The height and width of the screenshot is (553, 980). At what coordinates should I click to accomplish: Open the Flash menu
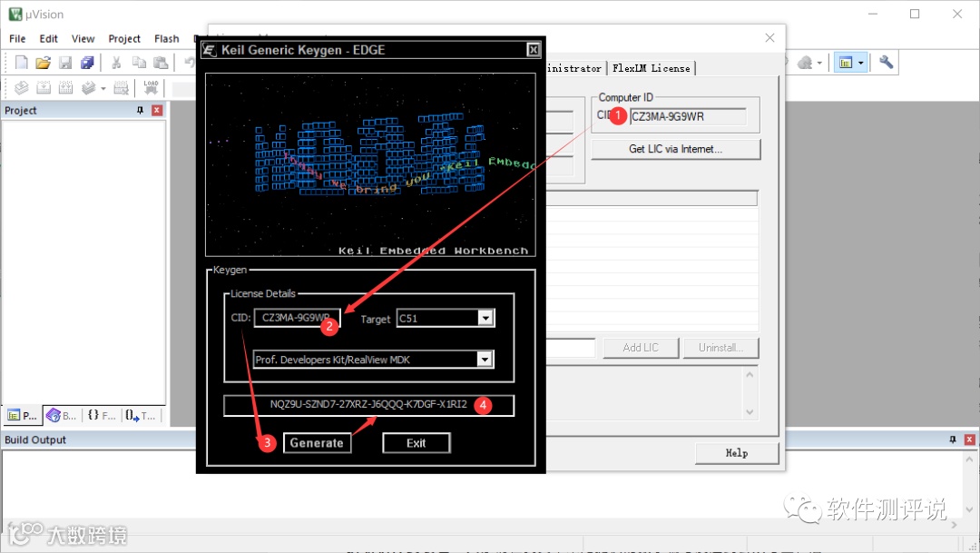pyautogui.click(x=167, y=38)
